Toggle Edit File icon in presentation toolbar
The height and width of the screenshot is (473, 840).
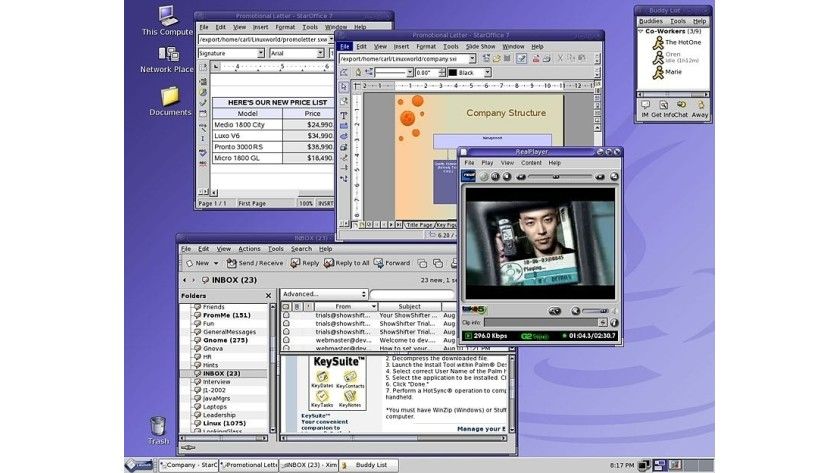[521, 59]
